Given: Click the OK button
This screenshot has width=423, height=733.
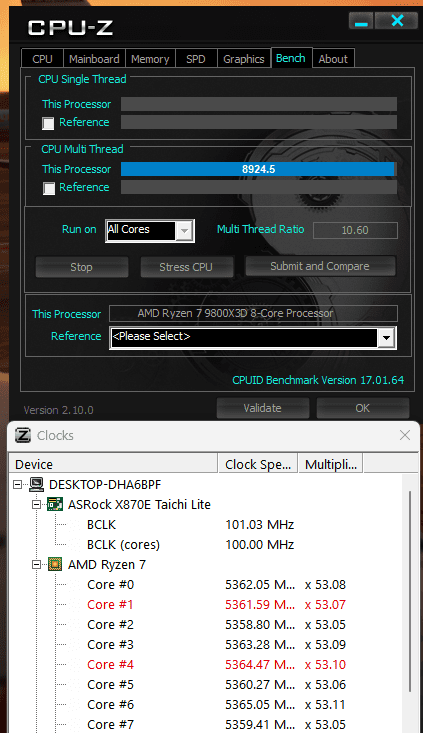Looking at the screenshot, I should [x=363, y=408].
